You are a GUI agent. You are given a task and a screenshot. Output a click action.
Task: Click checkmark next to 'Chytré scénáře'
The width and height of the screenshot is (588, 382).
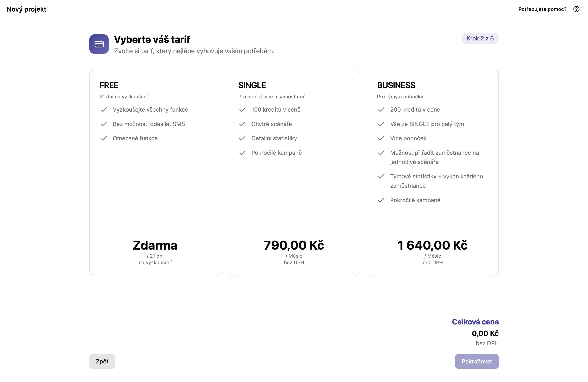[x=242, y=124]
